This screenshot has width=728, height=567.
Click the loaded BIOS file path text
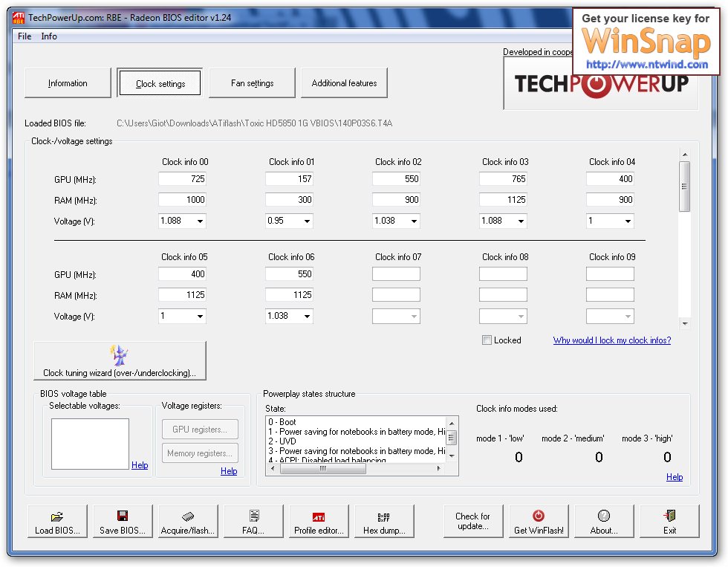point(254,123)
